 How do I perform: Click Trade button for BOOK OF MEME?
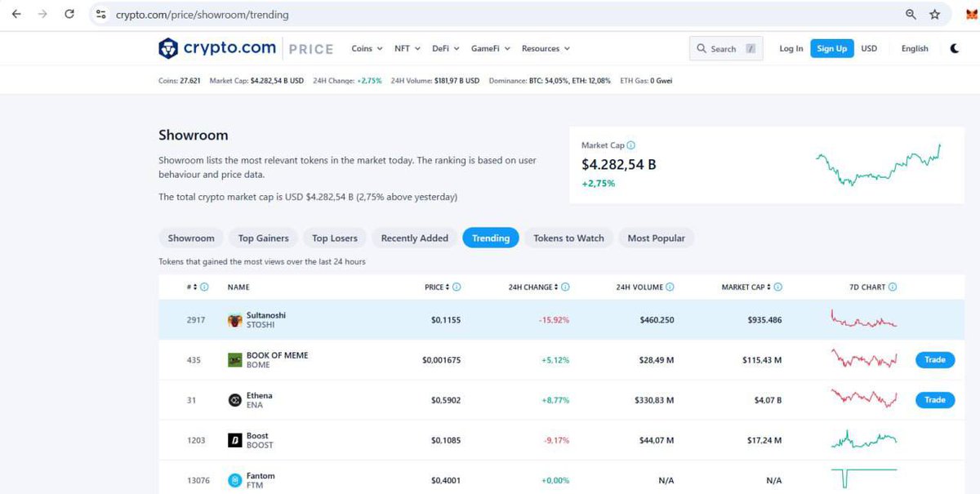pyautogui.click(x=935, y=360)
